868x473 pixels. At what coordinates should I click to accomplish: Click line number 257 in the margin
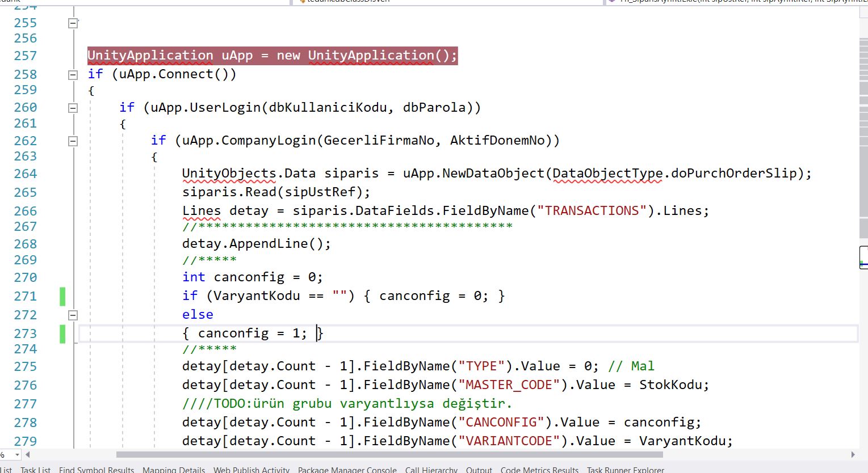click(x=26, y=56)
